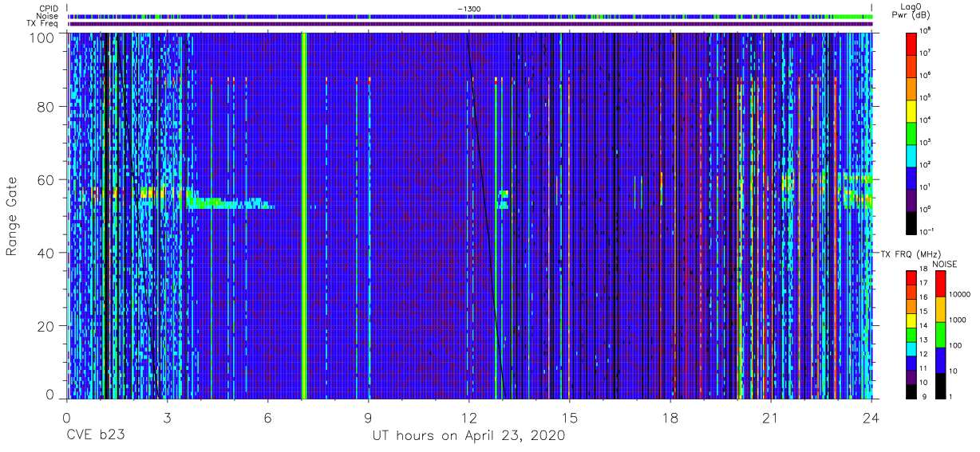Select the cyan segment of Lag0 power colorbar
The height and width of the screenshot is (452, 980).
coord(913,155)
